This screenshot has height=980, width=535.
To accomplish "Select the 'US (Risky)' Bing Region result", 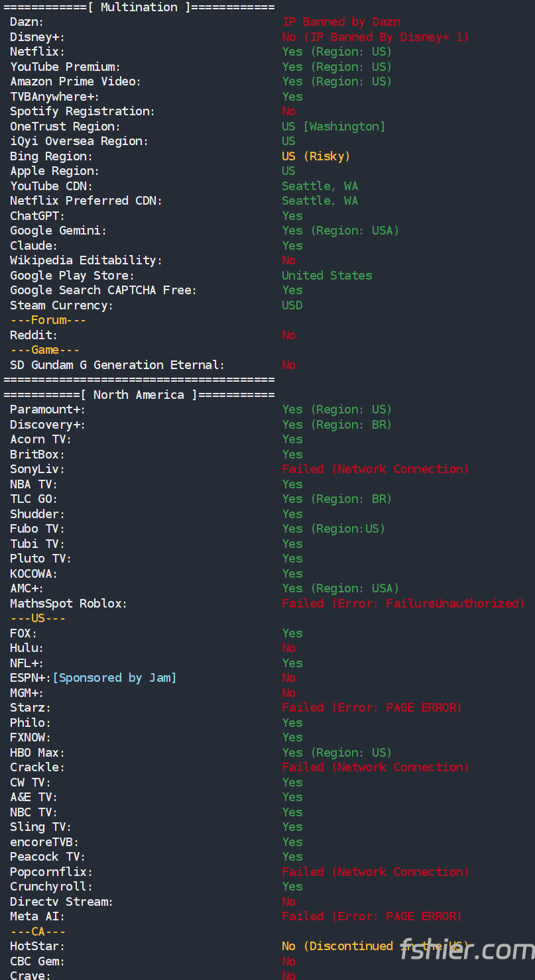I will [316, 156].
